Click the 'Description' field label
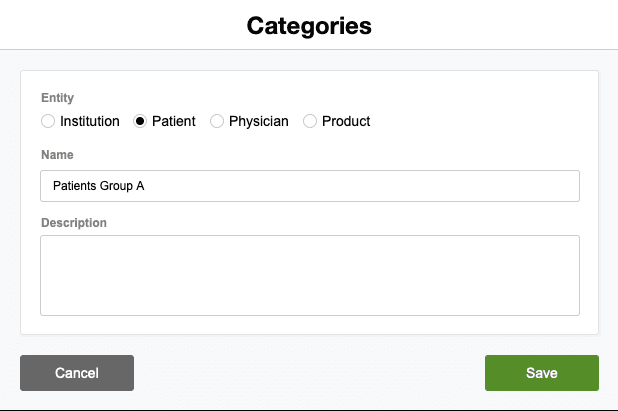 tap(74, 222)
